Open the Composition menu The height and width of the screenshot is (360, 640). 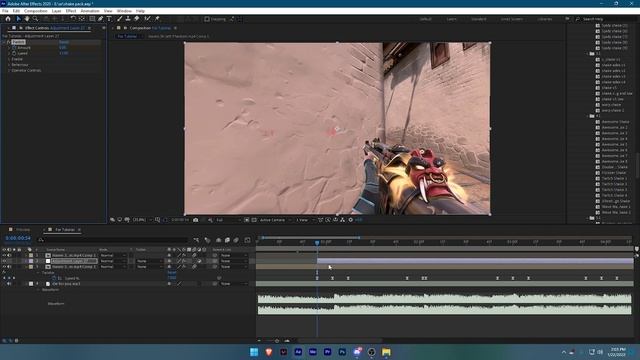tap(36, 11)
